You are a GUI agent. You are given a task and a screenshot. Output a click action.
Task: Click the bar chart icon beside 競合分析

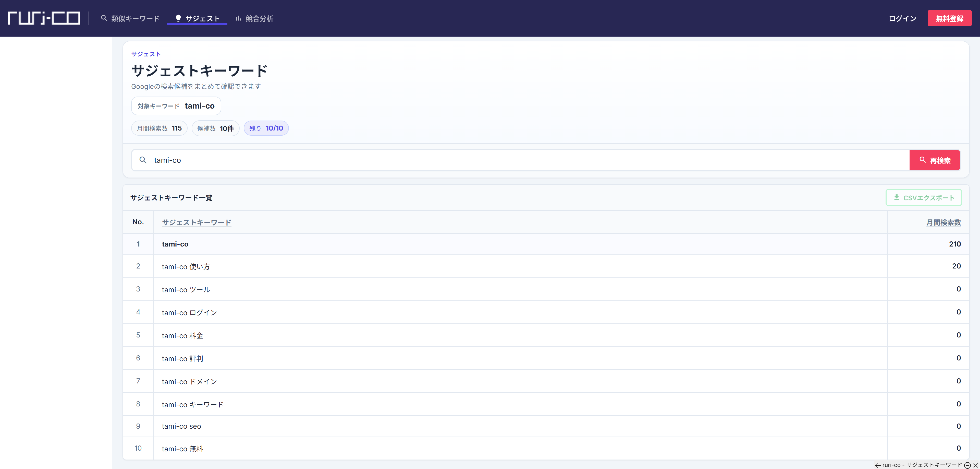pos(239,18)
